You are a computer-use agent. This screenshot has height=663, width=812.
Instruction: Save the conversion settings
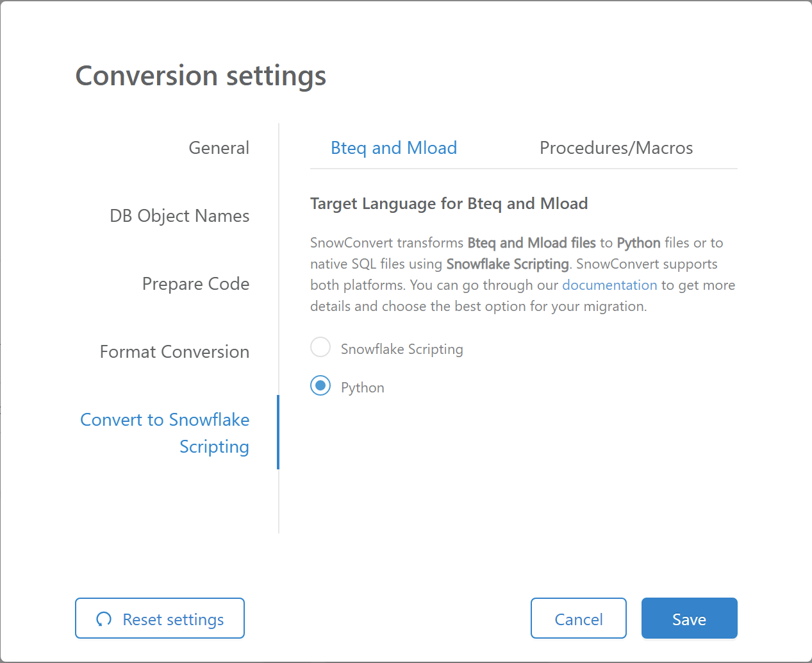pos(689,619)
